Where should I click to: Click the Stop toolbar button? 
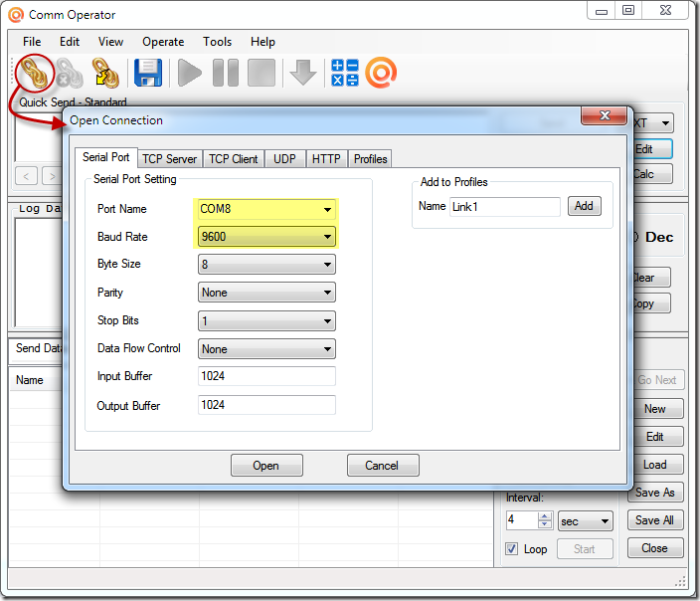(262, 73)
